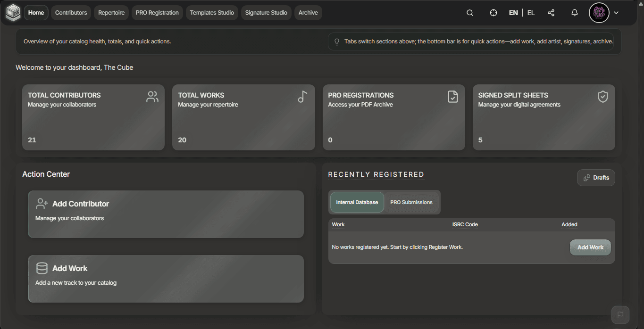Open the Signature Studio tab

(x=266, y=13)
